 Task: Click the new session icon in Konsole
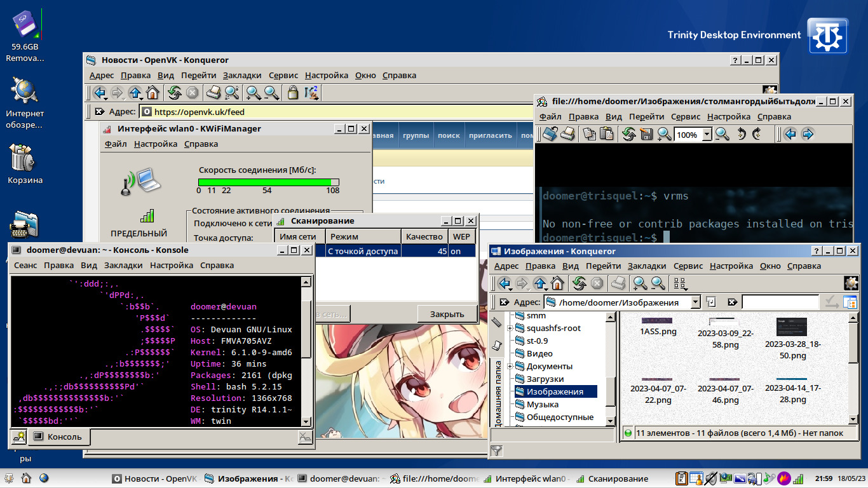(x=18, y=437)
